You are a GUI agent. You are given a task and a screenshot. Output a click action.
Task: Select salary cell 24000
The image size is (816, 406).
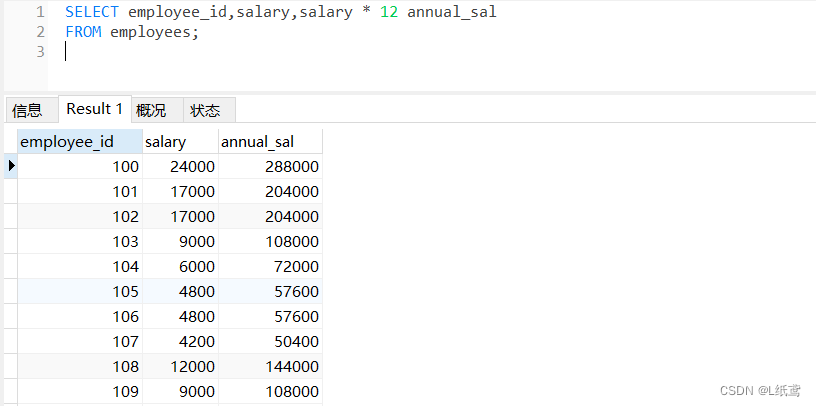pyautogui.click(x=180, y=167)
